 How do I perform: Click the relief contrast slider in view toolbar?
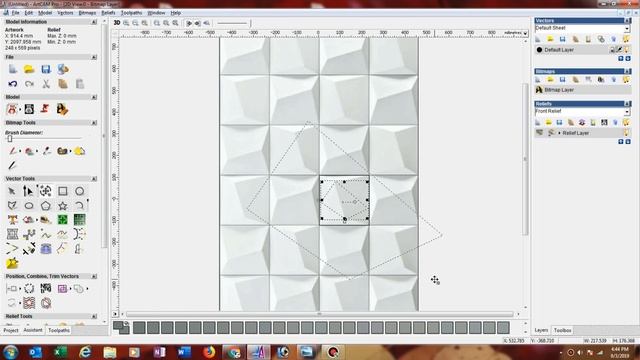point(233,23)
